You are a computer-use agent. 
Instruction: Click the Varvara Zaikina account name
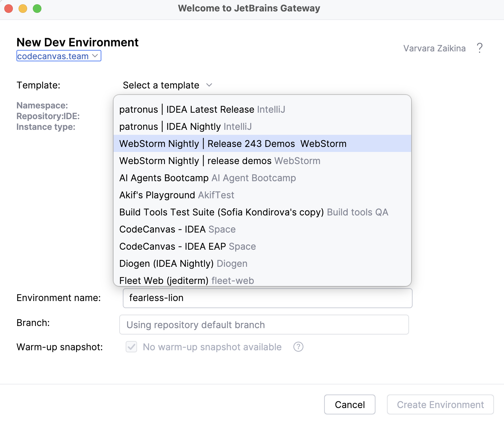(x=434, y=48)
